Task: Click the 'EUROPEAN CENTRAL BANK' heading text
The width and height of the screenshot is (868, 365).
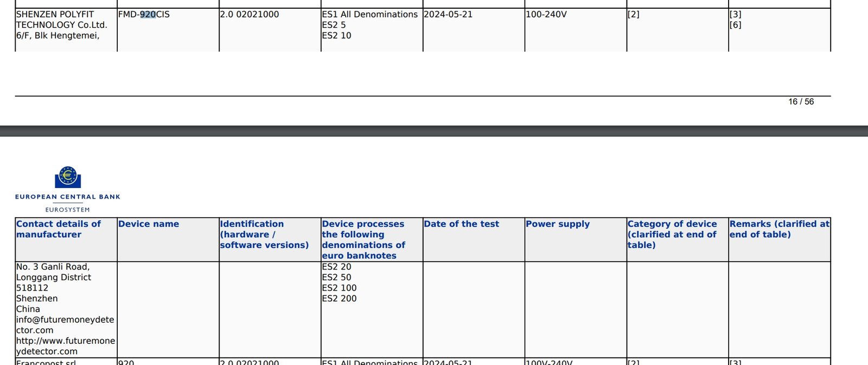Action: (x=68, y=197)
